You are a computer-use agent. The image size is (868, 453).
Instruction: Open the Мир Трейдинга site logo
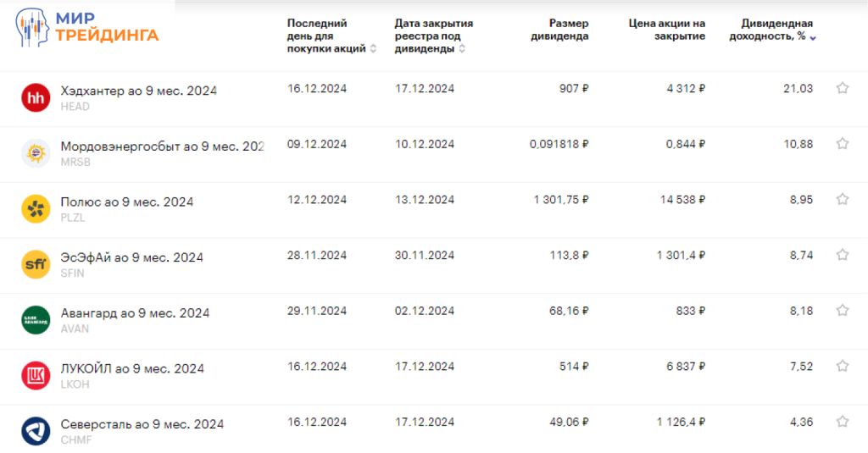[x=87, y=27]
